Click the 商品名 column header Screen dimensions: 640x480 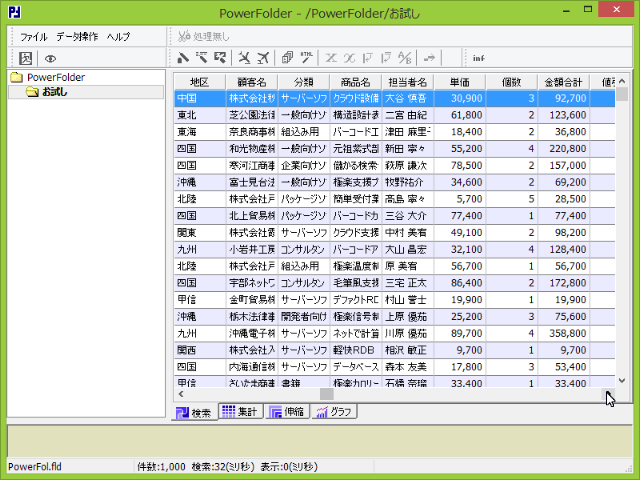point(356,82)
